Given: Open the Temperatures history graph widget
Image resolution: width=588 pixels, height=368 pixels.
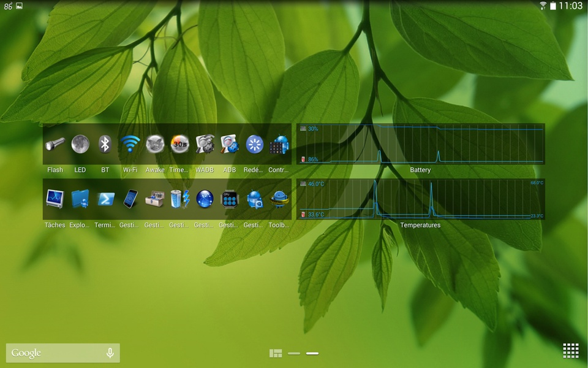Looking at the screenshot, I should pos(420,199).
